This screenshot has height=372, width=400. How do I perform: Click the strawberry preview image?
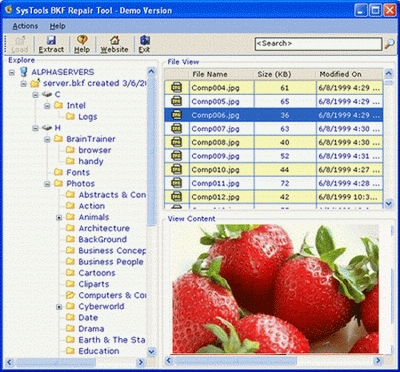pos(275,289)
